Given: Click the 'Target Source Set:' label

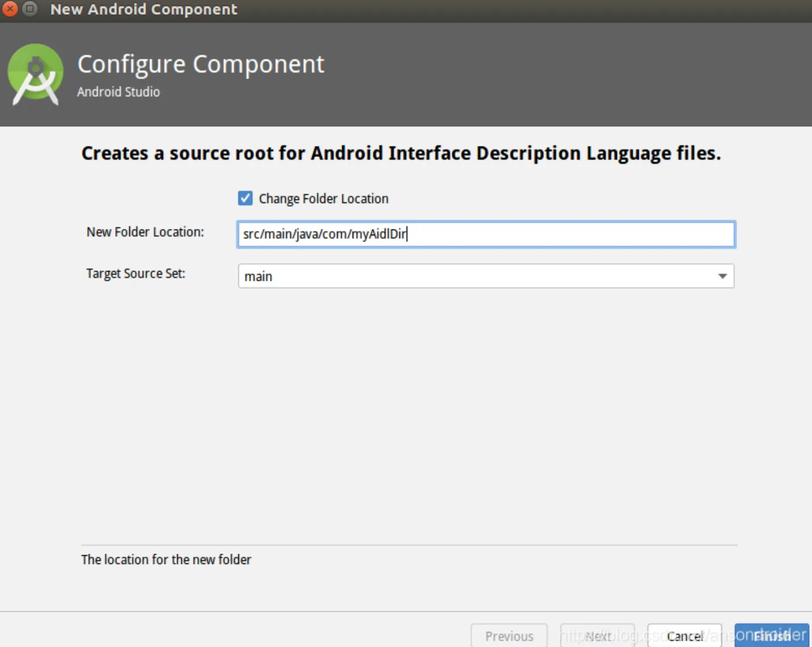Looking at the screenshot, I should (136, 274).
